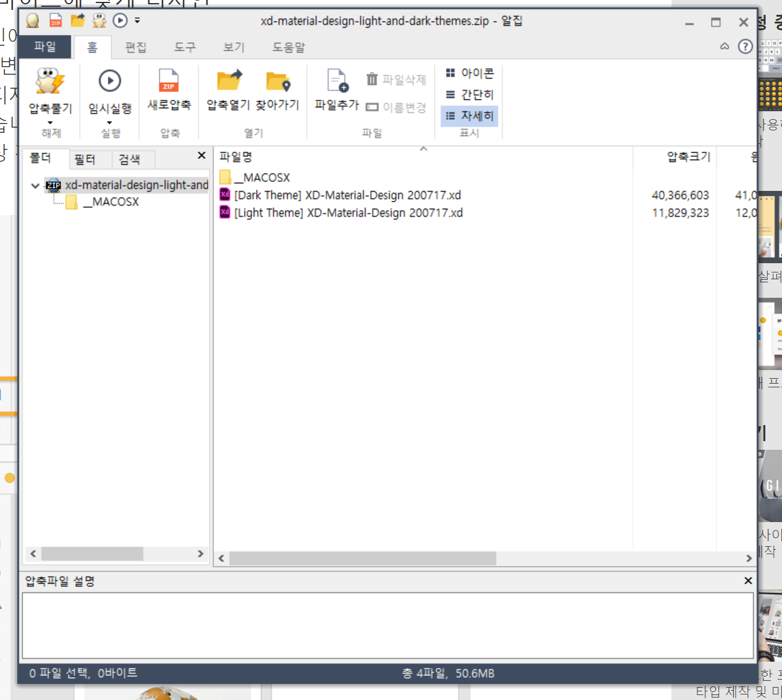
Task: Open the 파일 menu tab
Action: 45,46
